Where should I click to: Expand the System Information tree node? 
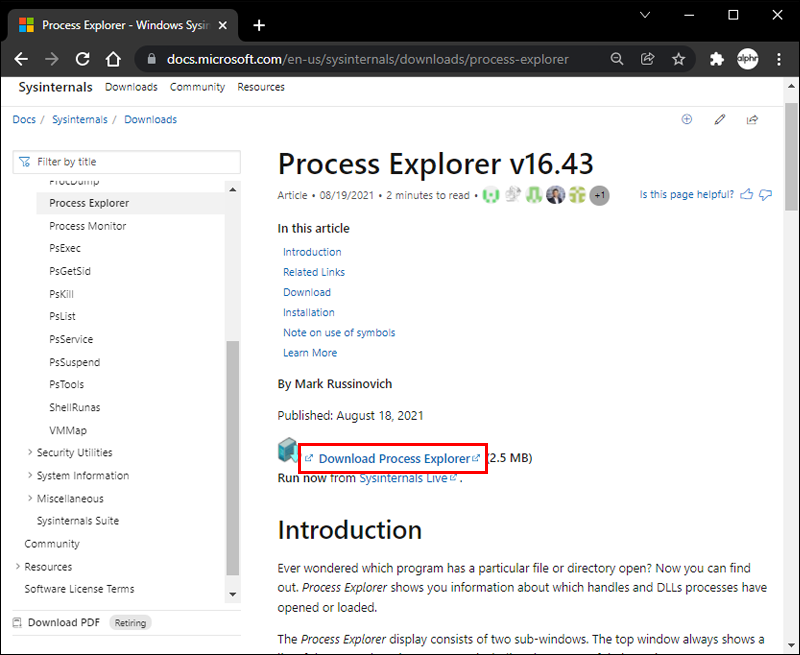(x=30, y=476)
